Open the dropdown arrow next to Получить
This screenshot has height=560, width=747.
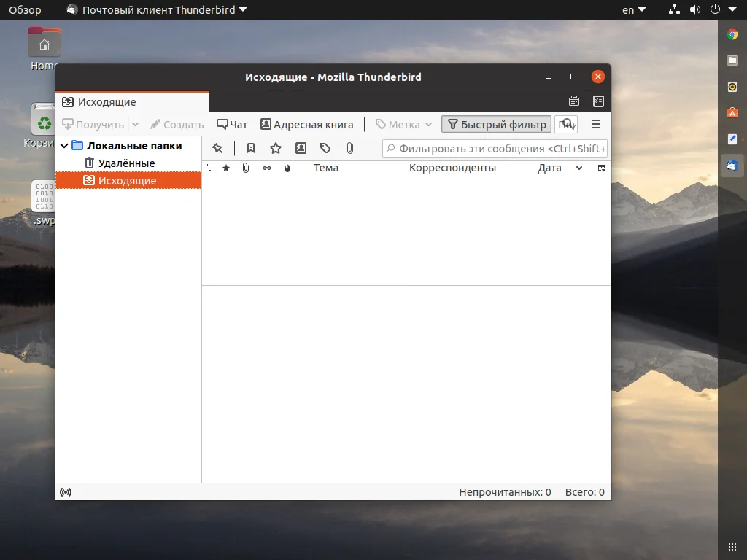[x=135, y=125]
